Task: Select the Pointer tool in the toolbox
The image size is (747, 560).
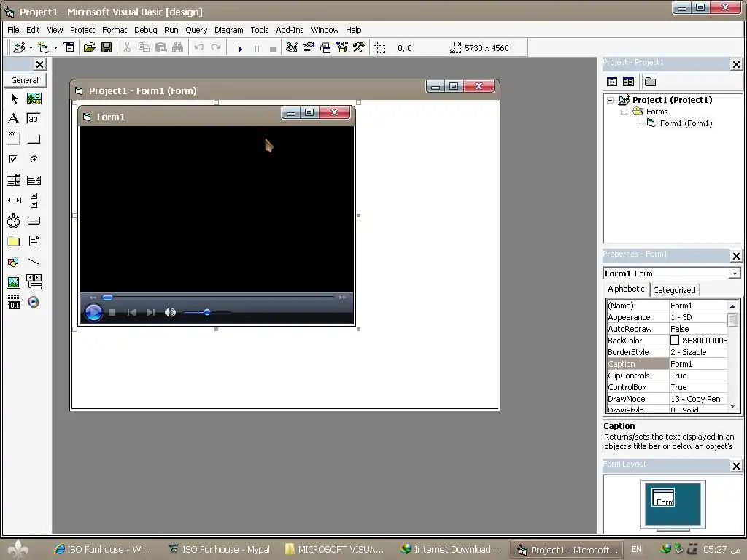Action: [x=14, y=98]
